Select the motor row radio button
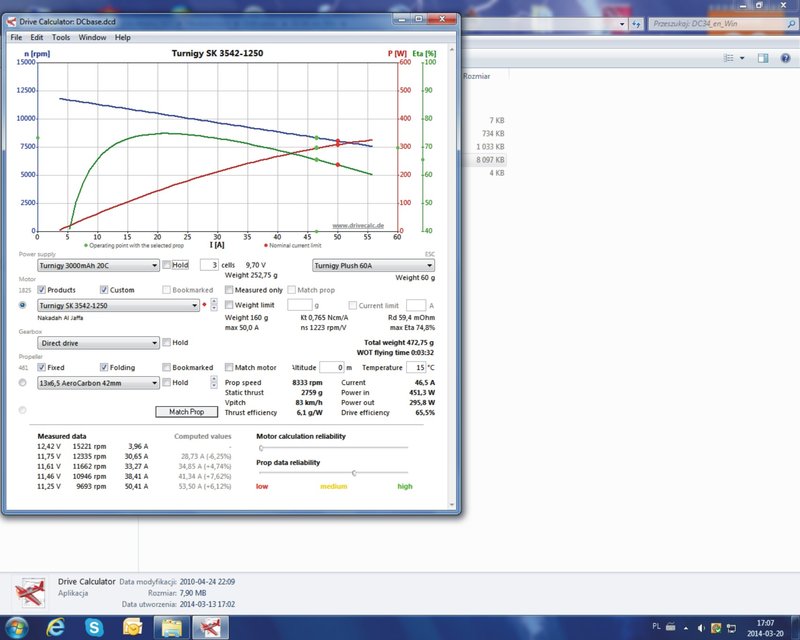 22,305
